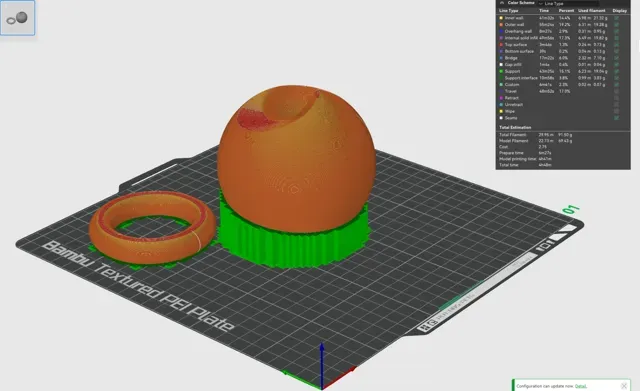Click the 'Cost' row label
This screenshot has width=640, height=391.
pos(503,147)
